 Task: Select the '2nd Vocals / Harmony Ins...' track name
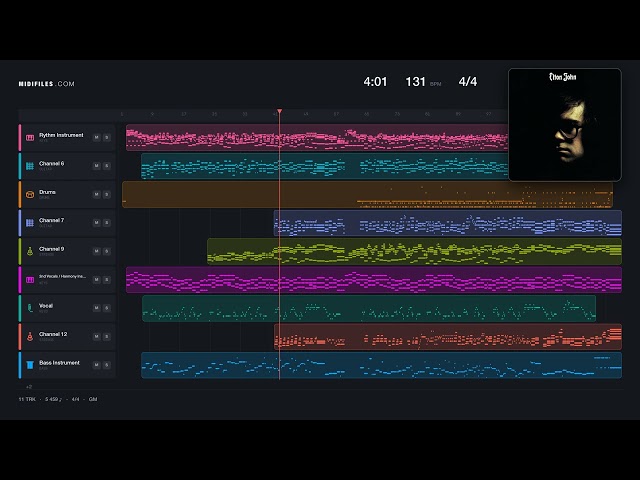(x=62, y=276)
